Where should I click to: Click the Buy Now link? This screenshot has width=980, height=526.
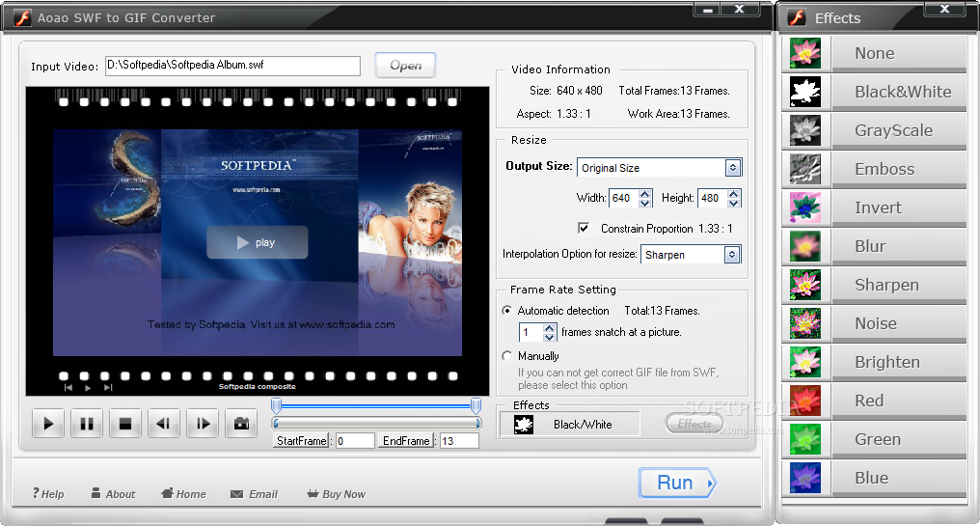pyautogui.click(x=337, y=494)
